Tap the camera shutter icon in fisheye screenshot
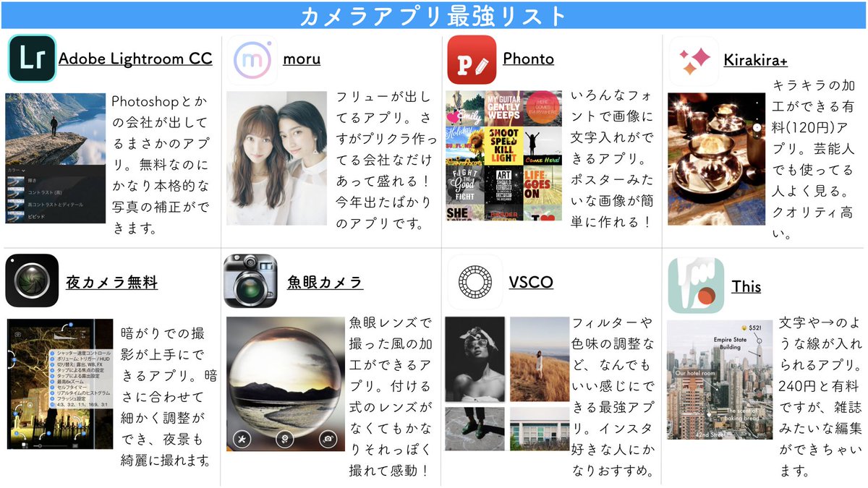This screenshot has width=868, height=488. [x=328, y=438]
